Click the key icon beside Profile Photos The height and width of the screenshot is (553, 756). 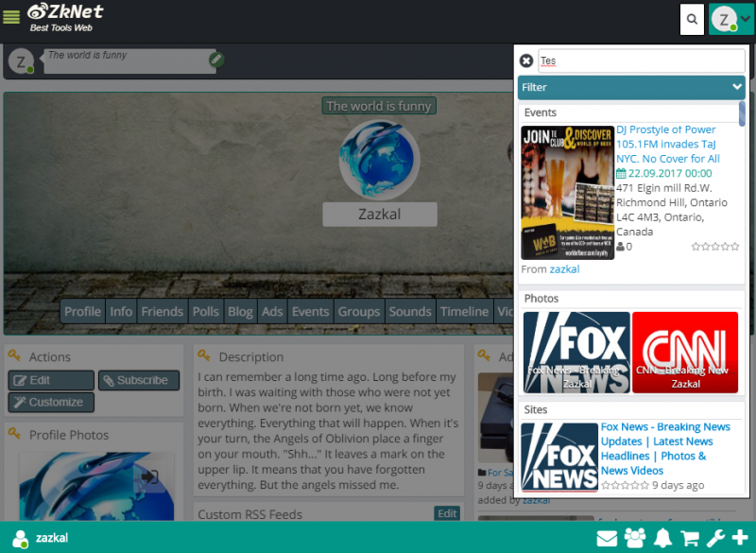(x=14, y=434)
